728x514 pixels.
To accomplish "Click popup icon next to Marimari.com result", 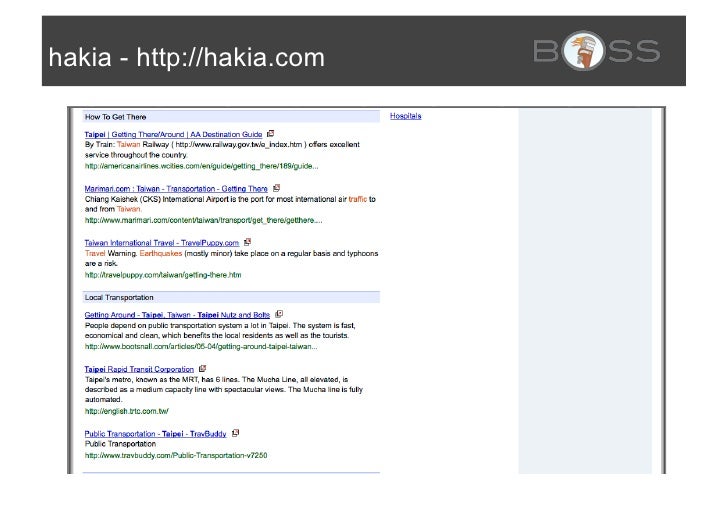I will click(x=277, y=188).
